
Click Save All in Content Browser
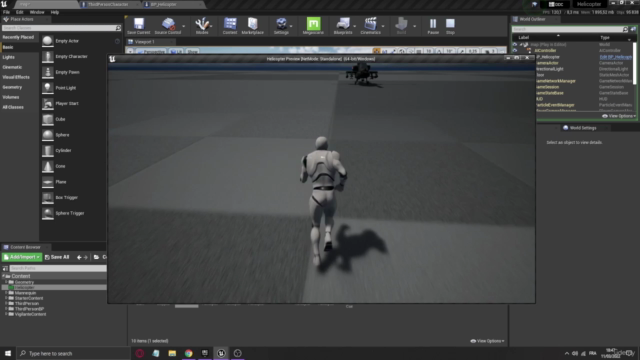[x=57, y=257]
